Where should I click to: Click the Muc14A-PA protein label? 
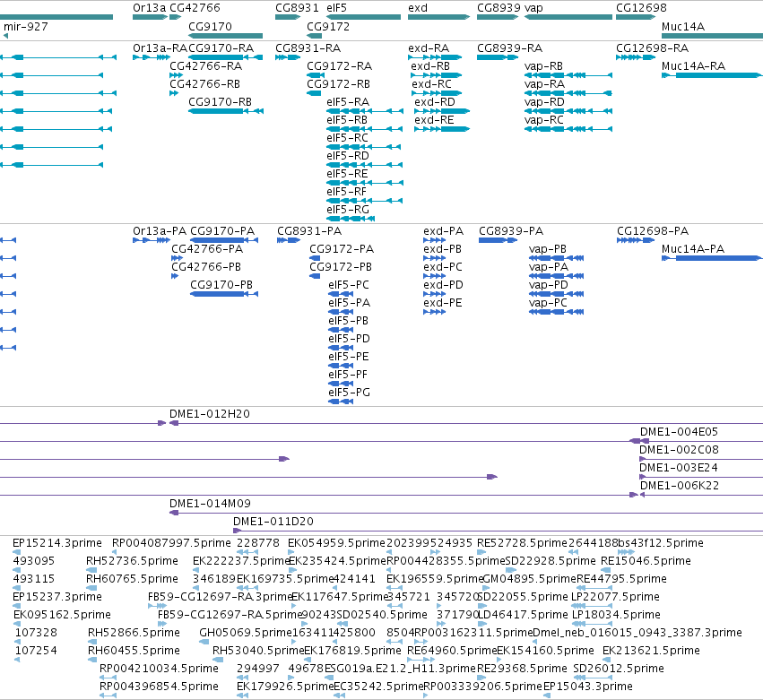(693, 249)
